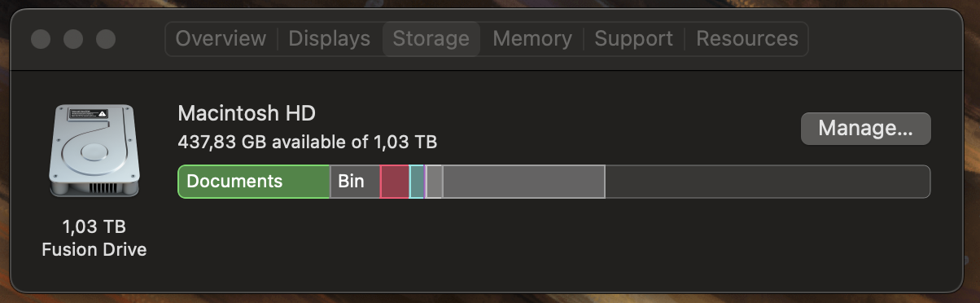Click the Fusion Drive hard disk icon
980x303 pixels.
pos(94,150)
